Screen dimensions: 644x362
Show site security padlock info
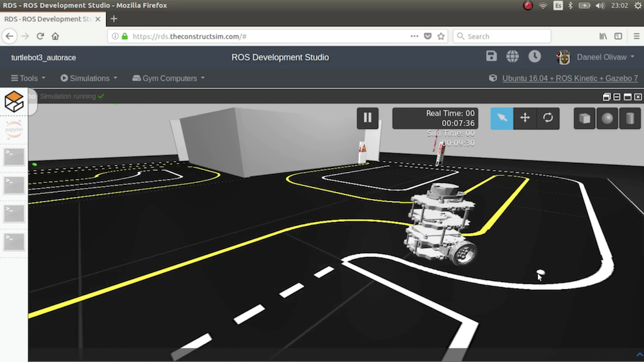(x=125, y=36)
